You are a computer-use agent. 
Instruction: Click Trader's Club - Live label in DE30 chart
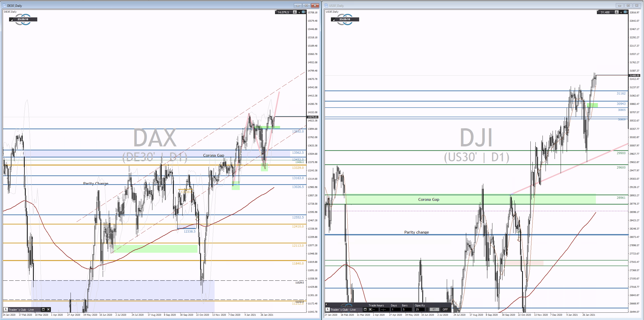(x=21, y=310)
